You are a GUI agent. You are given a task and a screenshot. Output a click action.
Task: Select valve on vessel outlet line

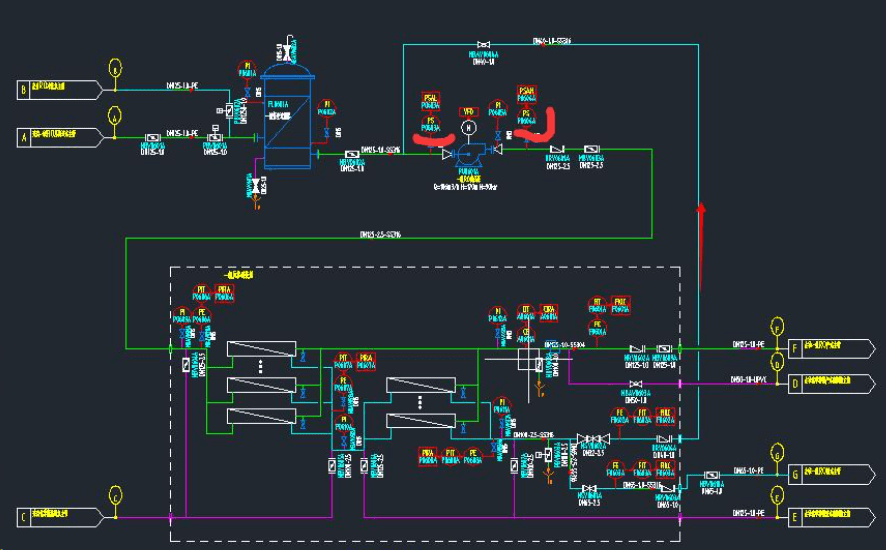[x=352, y=154]
